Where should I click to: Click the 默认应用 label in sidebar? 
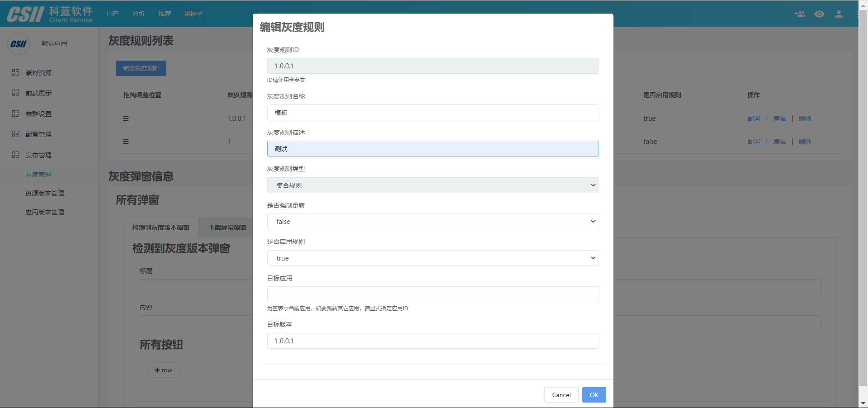(54, 43)
